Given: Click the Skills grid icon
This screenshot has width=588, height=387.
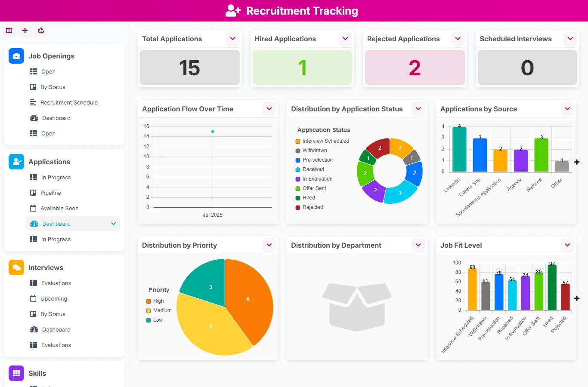Looking at the screenshot, I should click(x=16, y=373).
